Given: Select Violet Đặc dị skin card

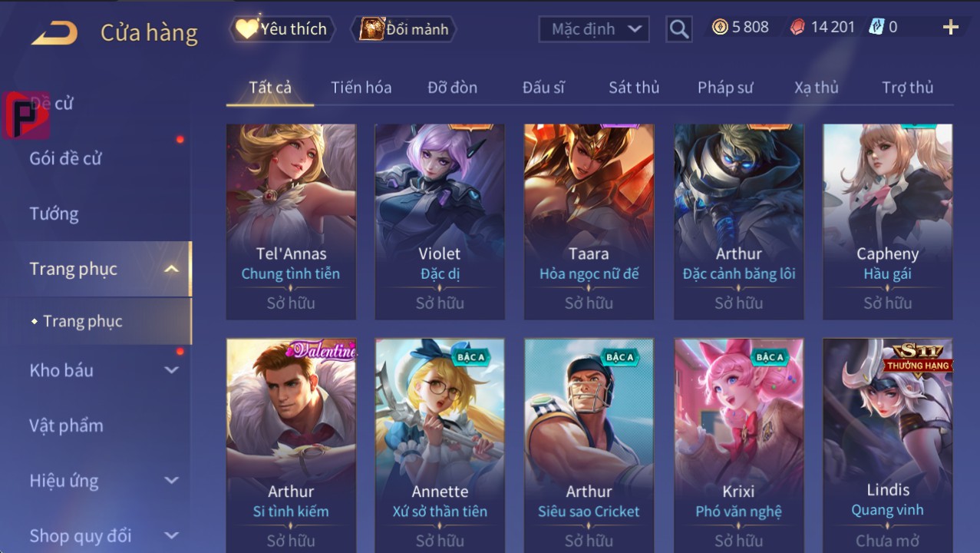Looking at the screenshot, I should (440, 222).
